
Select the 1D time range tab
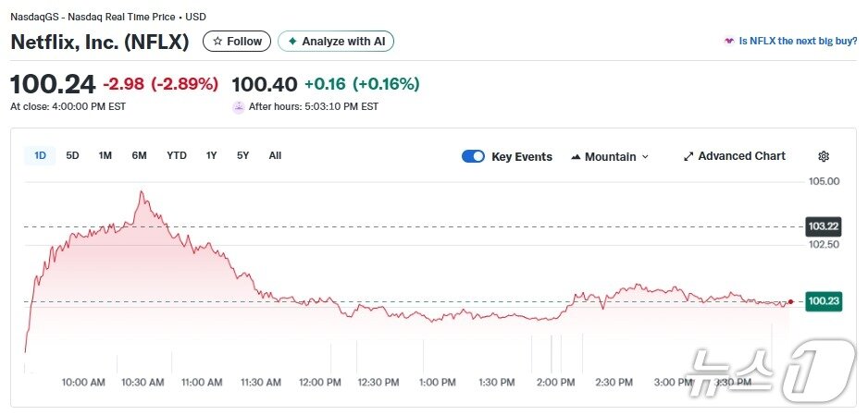[x=40, y=156]
